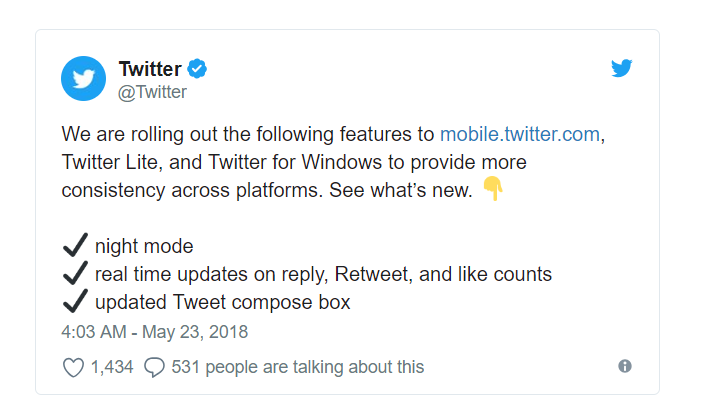This screenshot has height=412, width=728.
Task: Click the 'updated Tweet compose box' line
Action: coord(222,302)
